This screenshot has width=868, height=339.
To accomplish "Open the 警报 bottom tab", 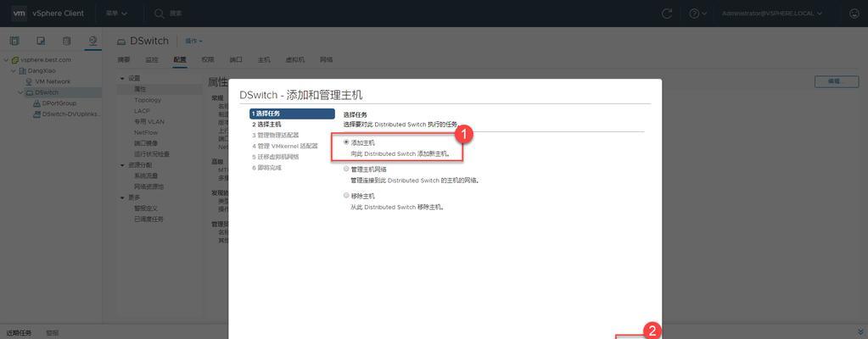I will tap(53, 333).
